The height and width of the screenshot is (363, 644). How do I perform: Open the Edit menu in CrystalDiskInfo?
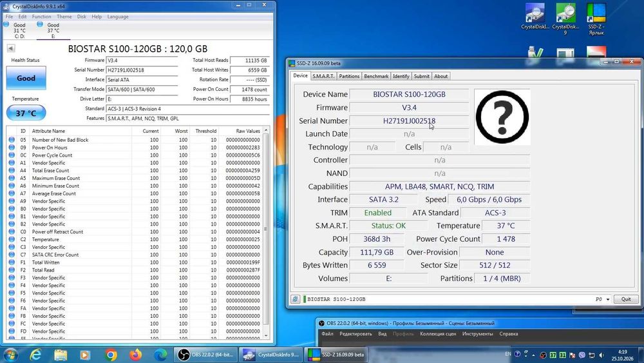click(22, 17)
